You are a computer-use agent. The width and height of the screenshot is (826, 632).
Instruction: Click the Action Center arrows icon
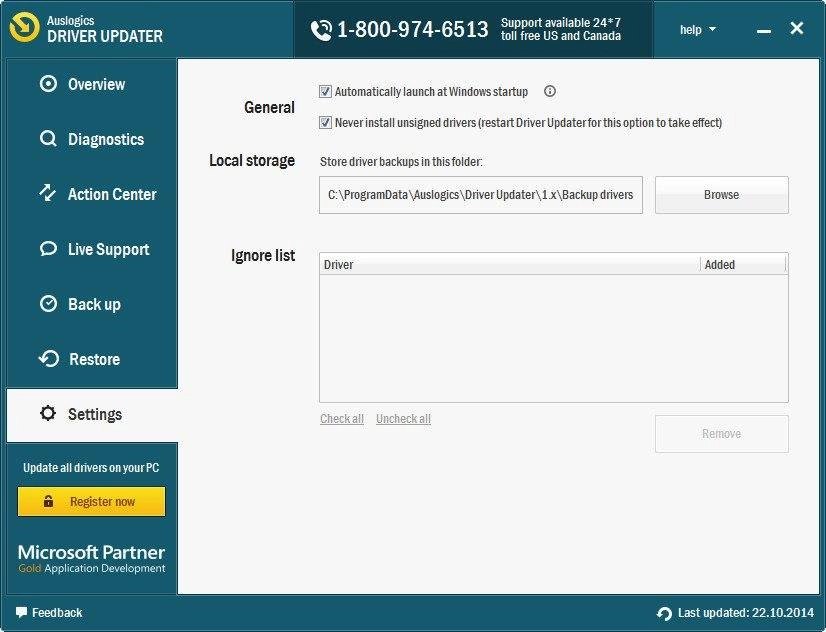(x=48, y=193)
